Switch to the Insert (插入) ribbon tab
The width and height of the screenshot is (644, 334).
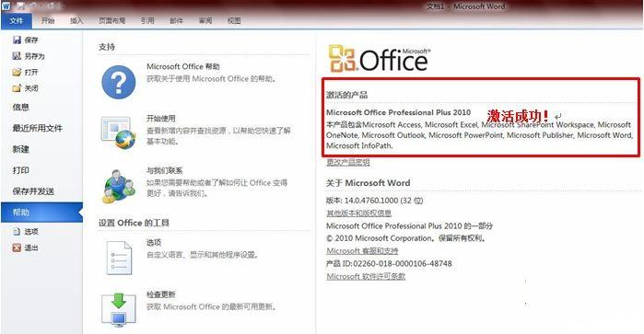(x=76, y=20)
